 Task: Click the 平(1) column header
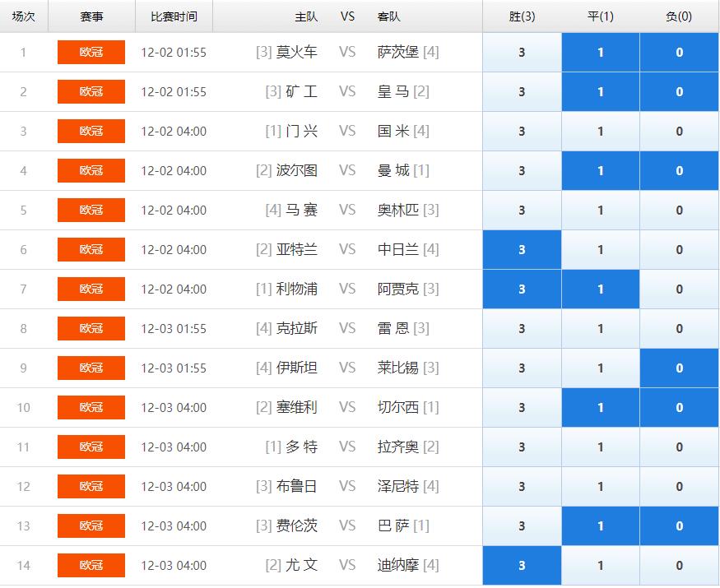(x=601, y=16)
